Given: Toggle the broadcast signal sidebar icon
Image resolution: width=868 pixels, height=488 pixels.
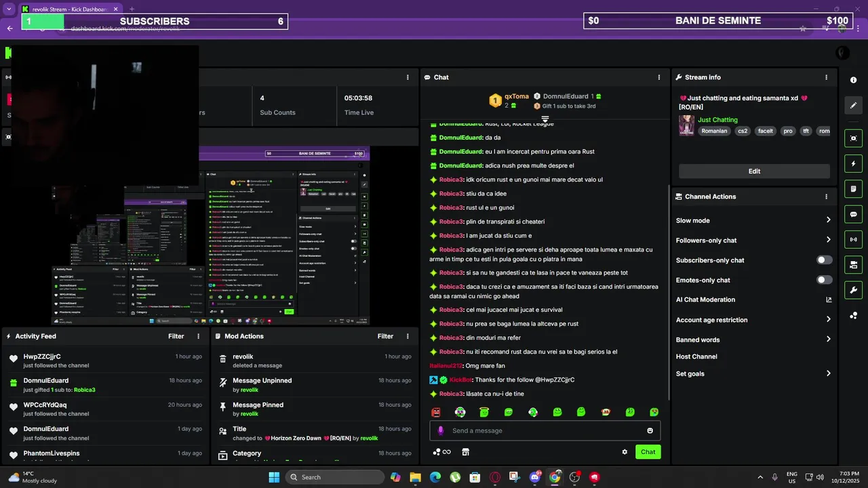Looking at the screenshot, I should pyautogui.click(x=853, y=239).
